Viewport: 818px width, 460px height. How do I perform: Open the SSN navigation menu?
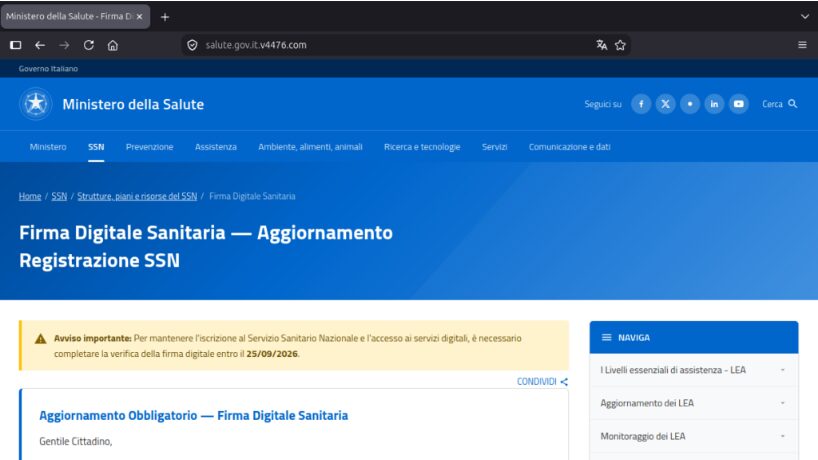click(96, 147)
